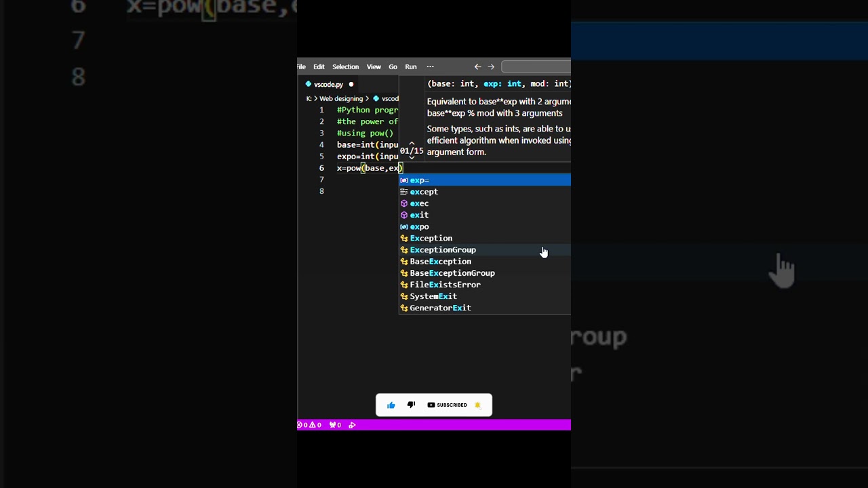Choose the Exception class suggestion
868x488 pixels.
tap(485, 238)
